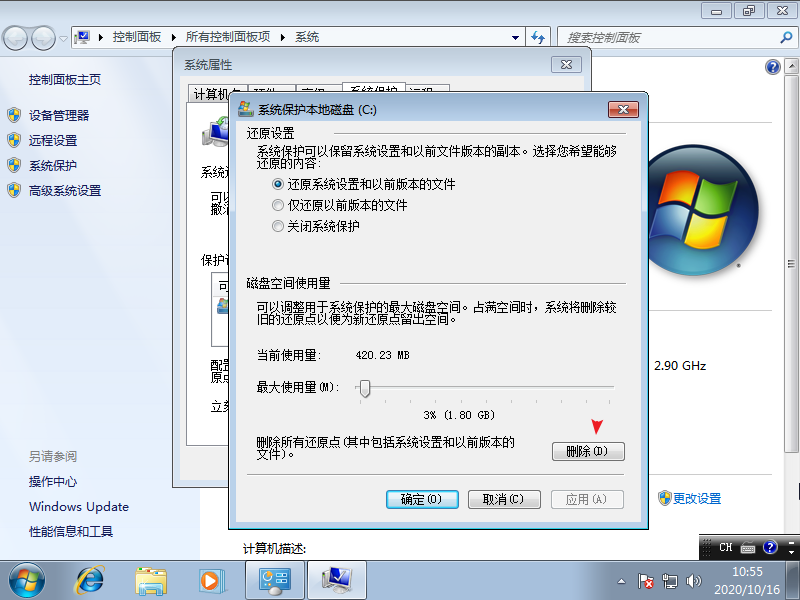Expand the address bar history dropdown arrow
Viewport: 800px width, 600px height.
(x=515, y=37)
